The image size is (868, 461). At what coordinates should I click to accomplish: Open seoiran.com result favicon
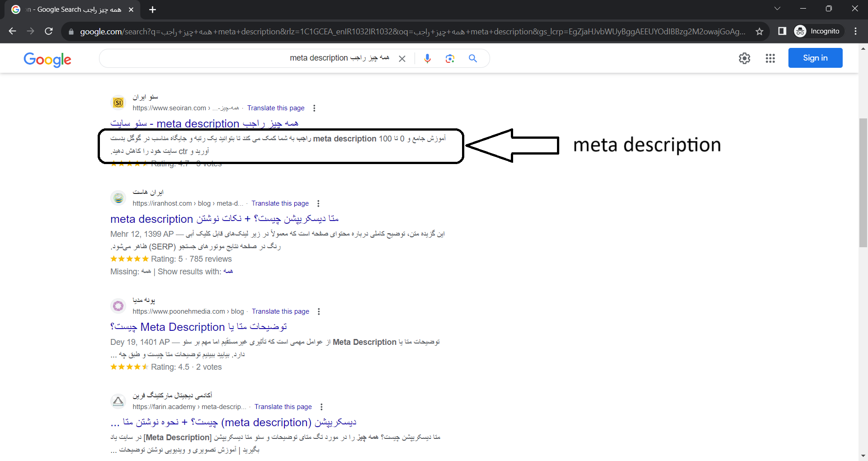(x=118, y=103)
